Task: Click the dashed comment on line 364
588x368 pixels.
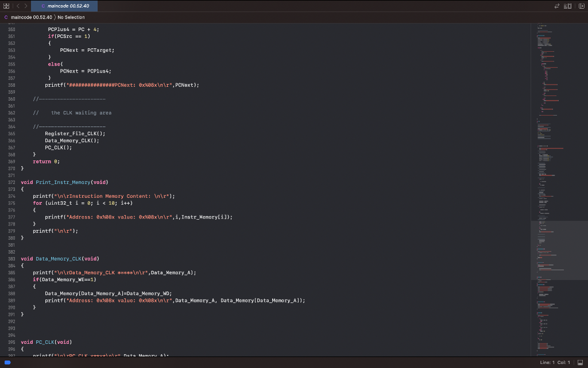Action: 69,126
